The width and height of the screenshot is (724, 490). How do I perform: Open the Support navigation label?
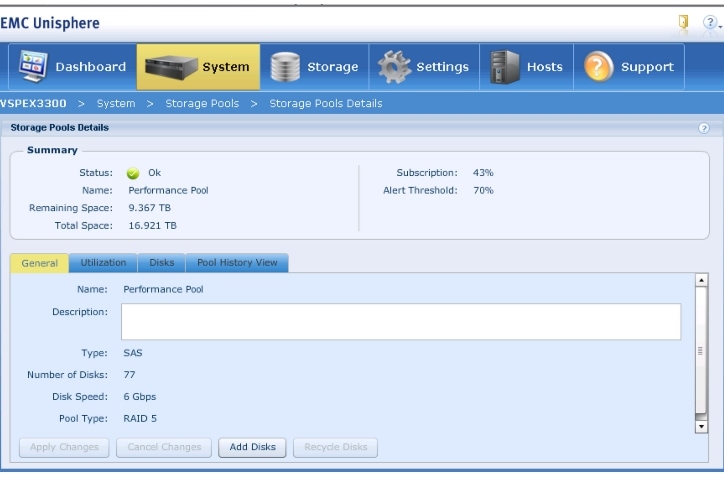(x=647, y=67)
